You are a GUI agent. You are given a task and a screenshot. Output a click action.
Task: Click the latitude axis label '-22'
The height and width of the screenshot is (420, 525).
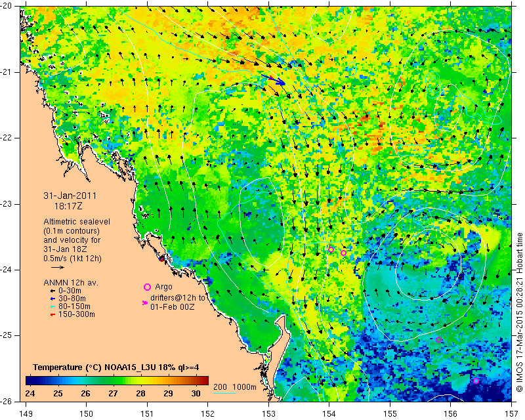point(6,138)
